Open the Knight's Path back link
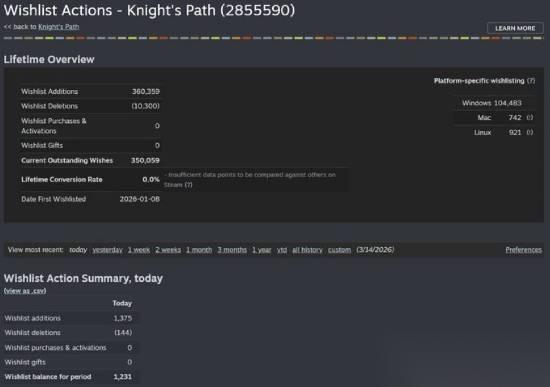 [x=59, y=27]
